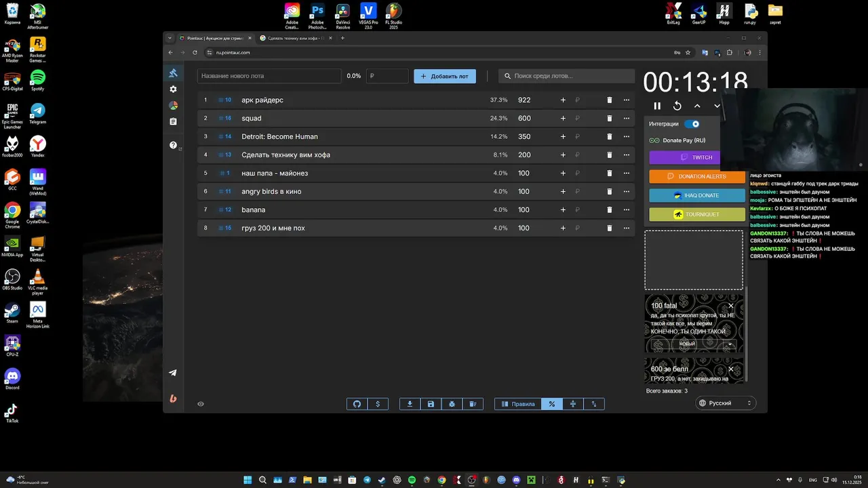Toggle the sort arrows button
The image size is (868, 488).
tap(594, 404)
